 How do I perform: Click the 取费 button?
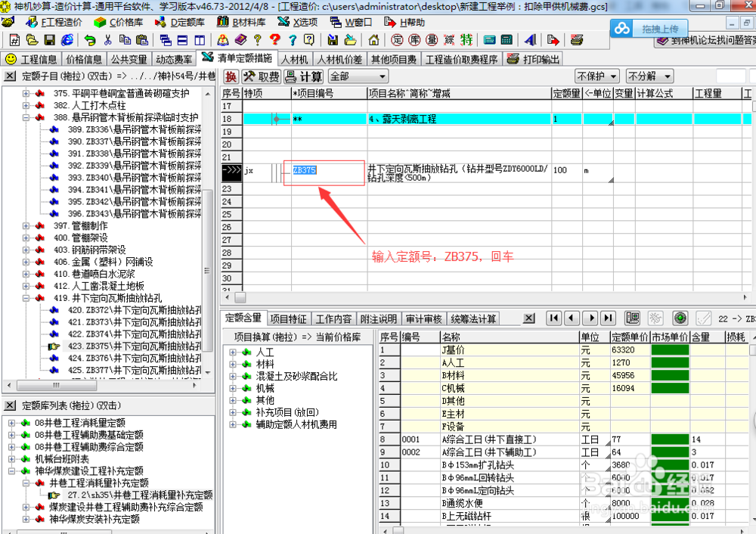point(261,76)
